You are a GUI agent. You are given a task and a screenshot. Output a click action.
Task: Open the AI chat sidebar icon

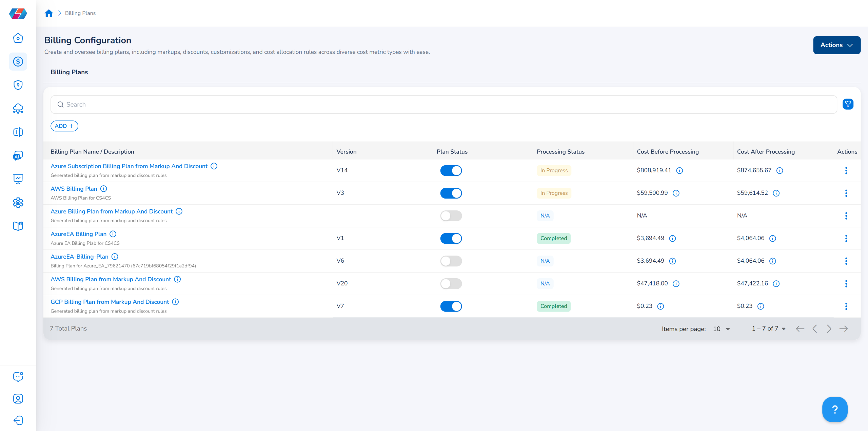[18, 155]
